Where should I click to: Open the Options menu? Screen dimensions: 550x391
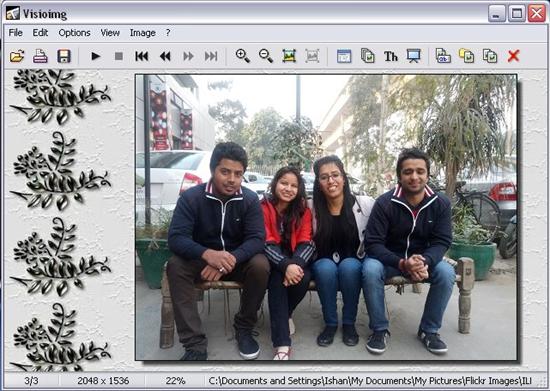point(74,33)
